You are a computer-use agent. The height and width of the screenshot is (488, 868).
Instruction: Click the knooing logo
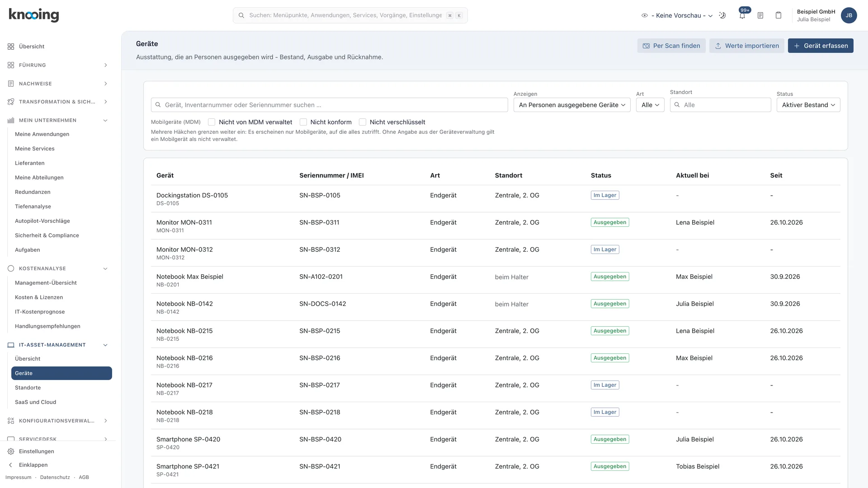(x=34, y=15)
